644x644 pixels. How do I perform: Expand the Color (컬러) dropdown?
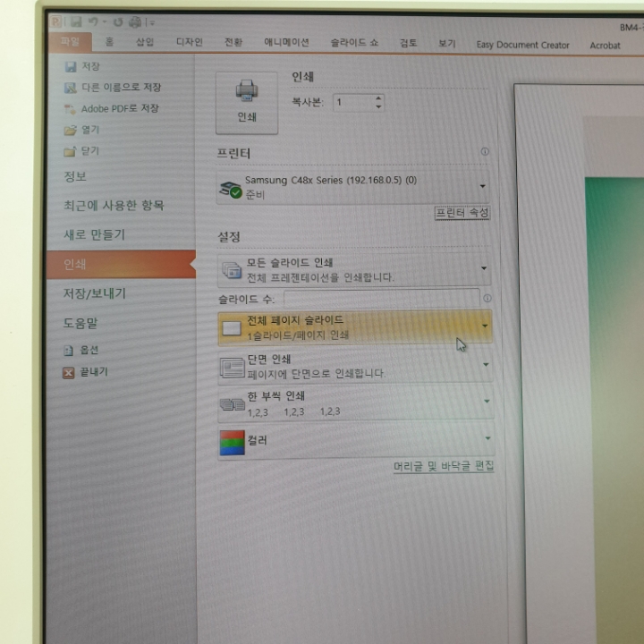(356, 441)
